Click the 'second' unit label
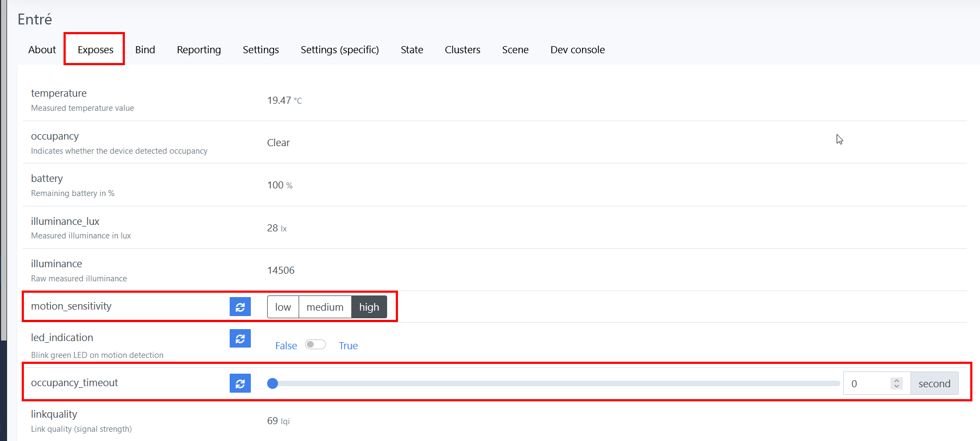 tap(934, 383)
